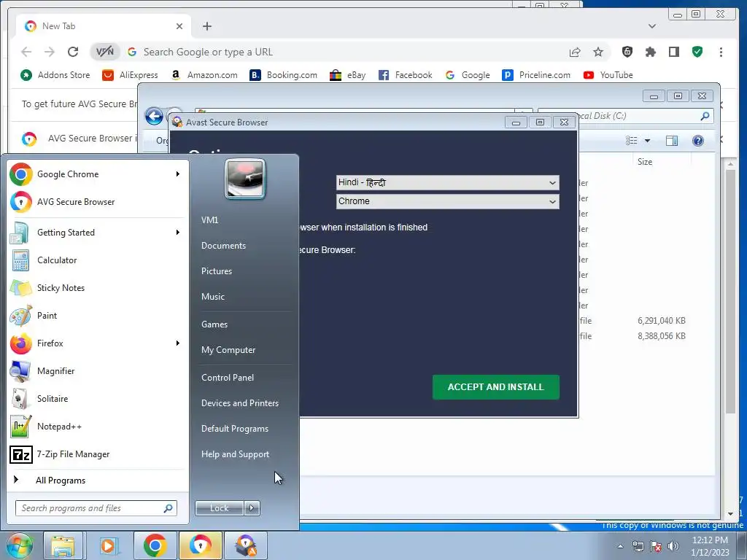Open Sticky Notes from Start menu
Viewport: 747px width, 560px height.
(x=98, y=287)
